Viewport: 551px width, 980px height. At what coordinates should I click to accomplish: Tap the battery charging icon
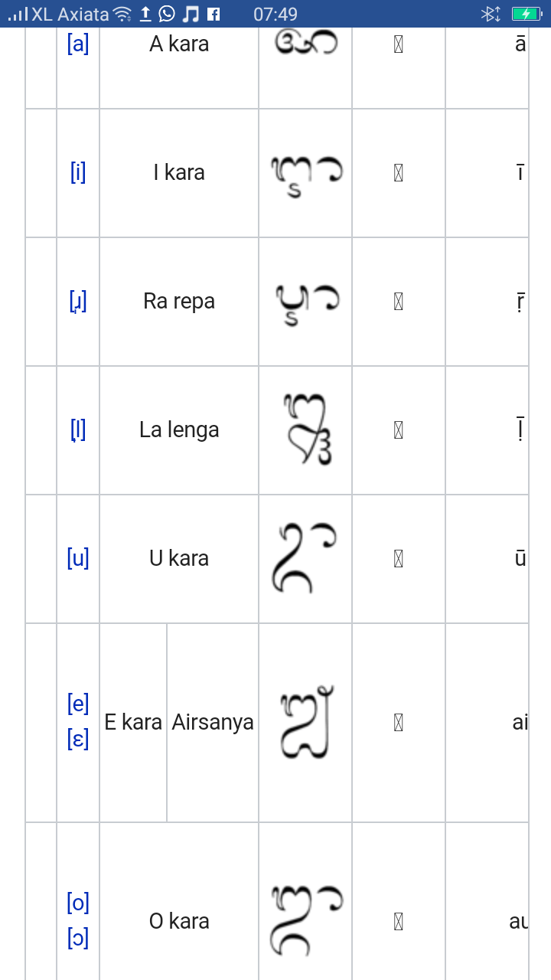[x=527, y=14]
